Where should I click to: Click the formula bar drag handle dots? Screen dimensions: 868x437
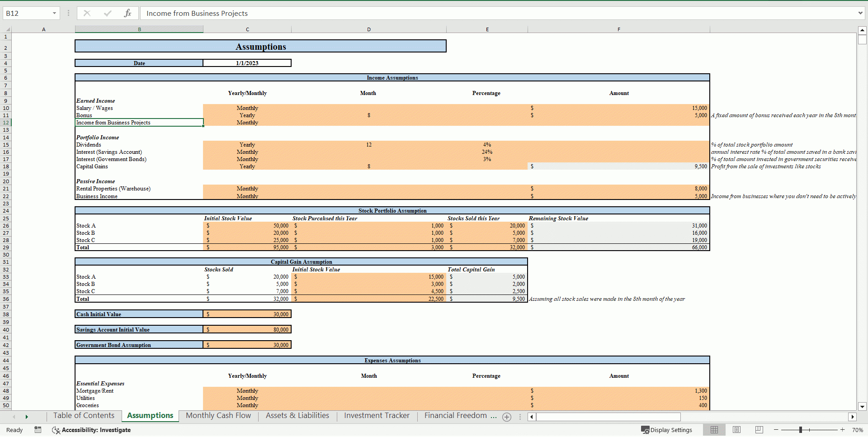[x=68, y=13]
